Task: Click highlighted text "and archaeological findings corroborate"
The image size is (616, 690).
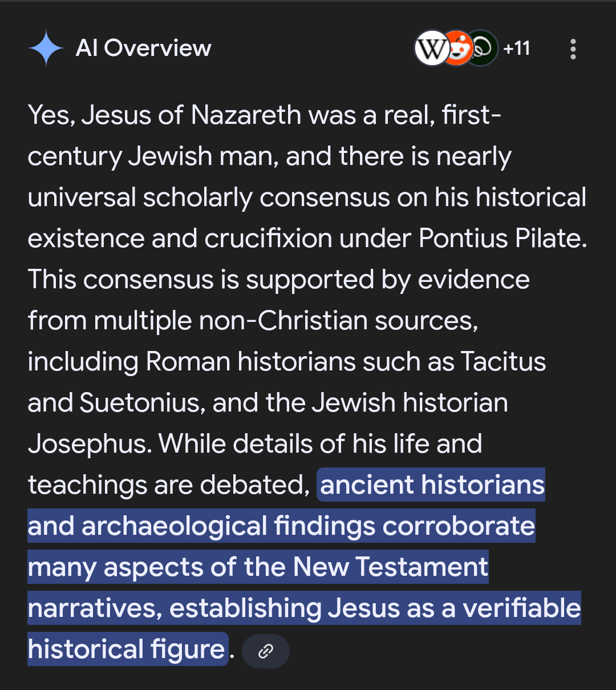Action: [281, 526]
